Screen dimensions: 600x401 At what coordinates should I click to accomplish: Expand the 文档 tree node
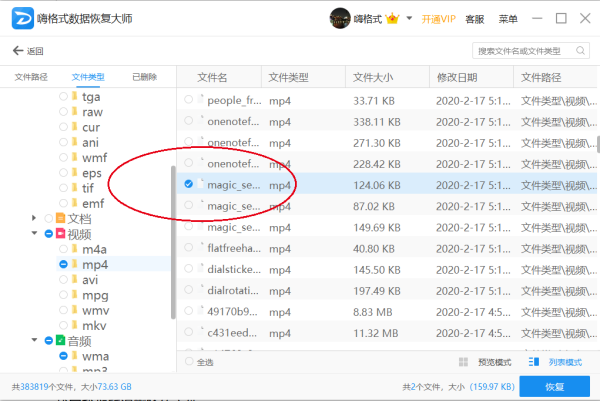36,218
